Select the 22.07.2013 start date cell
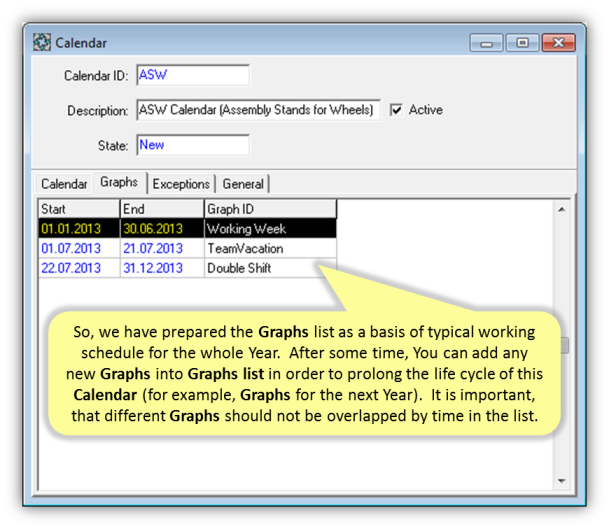 pyautogui.click(x=79, y=268)
